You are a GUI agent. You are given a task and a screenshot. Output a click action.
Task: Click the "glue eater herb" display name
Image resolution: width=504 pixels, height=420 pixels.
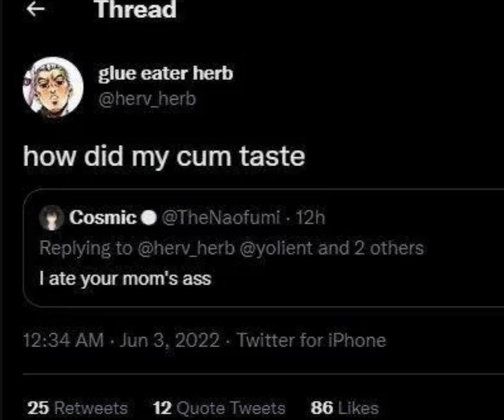click(166, 74)
